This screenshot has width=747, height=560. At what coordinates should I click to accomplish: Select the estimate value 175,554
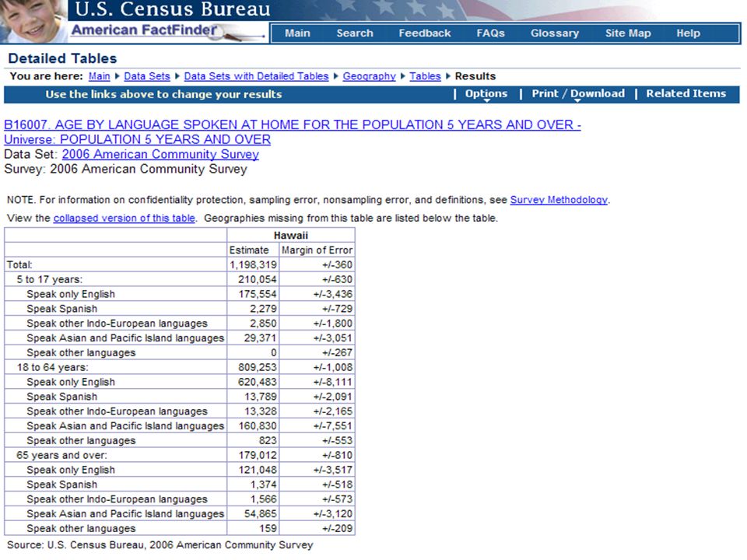click(x=258, y=294)
